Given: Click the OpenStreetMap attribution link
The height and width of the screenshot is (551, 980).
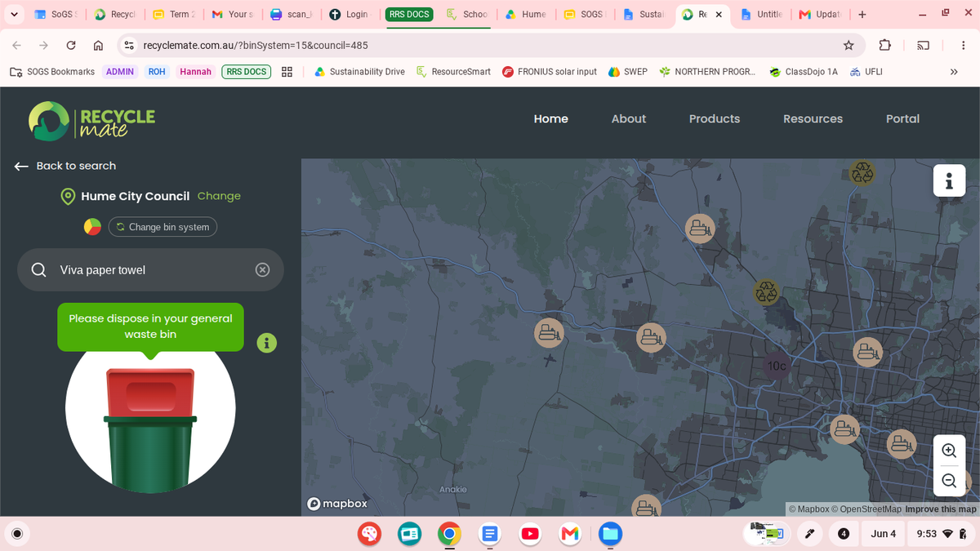Looking at the screenshot, I should pyautogui.click(x=866, y=509).
